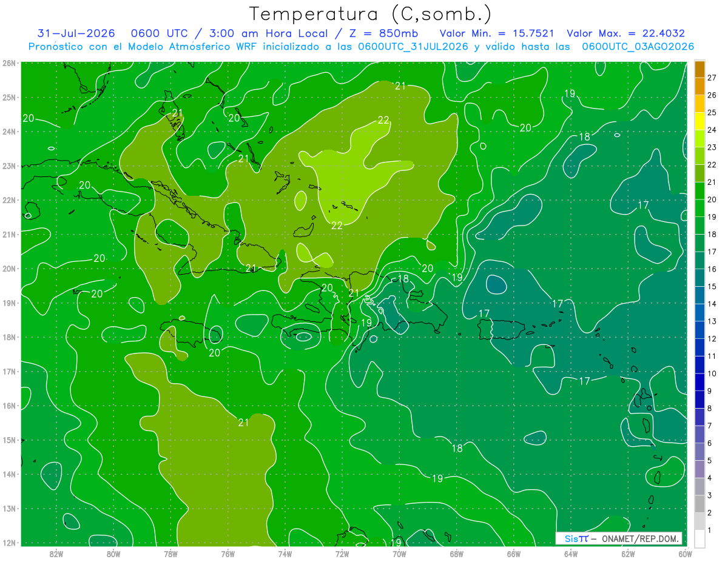Click the '15N' latitude label
The height and width of the screenshot is (562, 728).
[x=9, y=440]
